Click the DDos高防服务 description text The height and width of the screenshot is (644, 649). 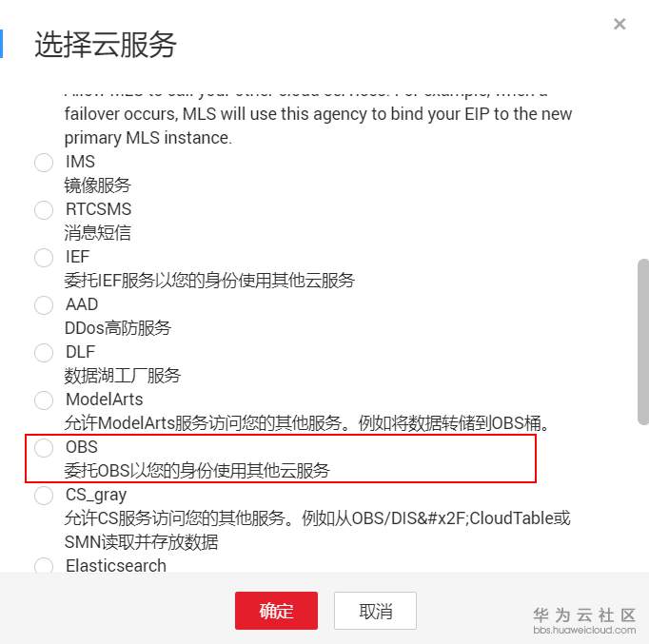click(118, 328)
